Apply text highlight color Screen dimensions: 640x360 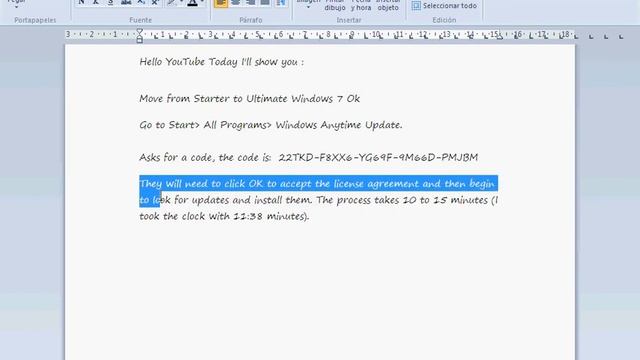pos(172,2)
